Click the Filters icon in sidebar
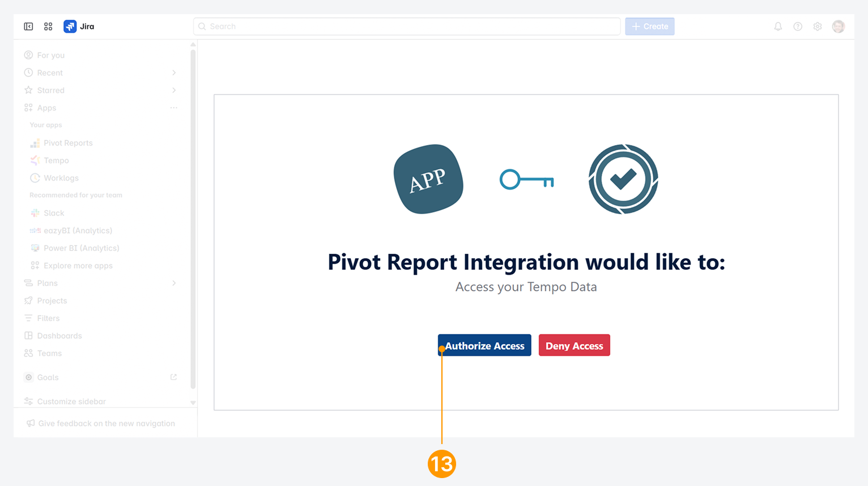This screenshot has height=486, width=868. [28, 318]
